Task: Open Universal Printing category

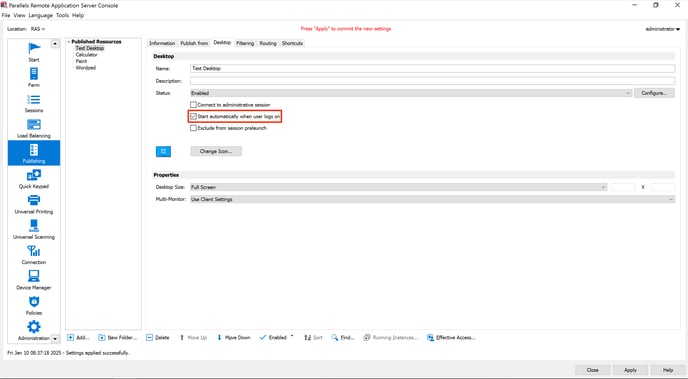Action: (x=34, y=204)
